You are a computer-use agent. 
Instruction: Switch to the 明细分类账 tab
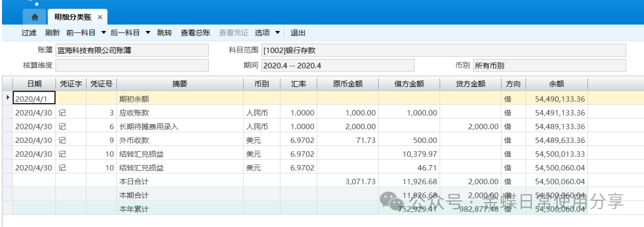point(73,17)
